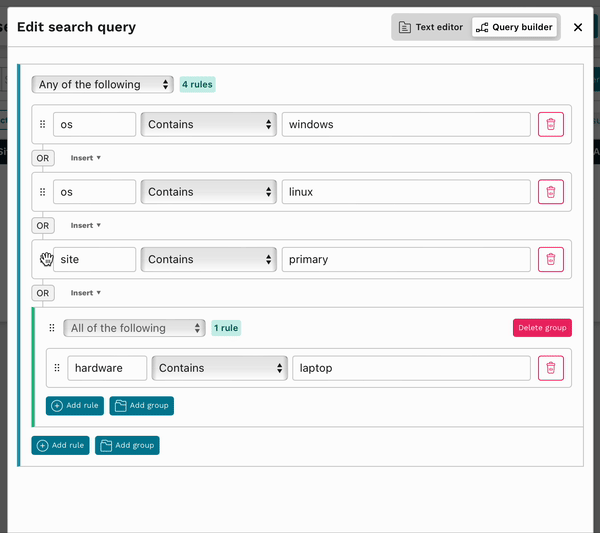Viewport: 600px width, 533px height.
Task: Delete the os Contains linux rule
Action: (x=551, y=192)
